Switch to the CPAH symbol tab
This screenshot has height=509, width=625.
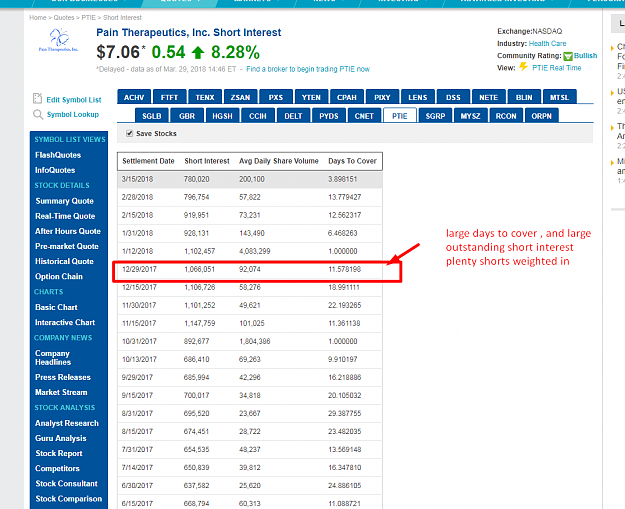click(347, 97)
